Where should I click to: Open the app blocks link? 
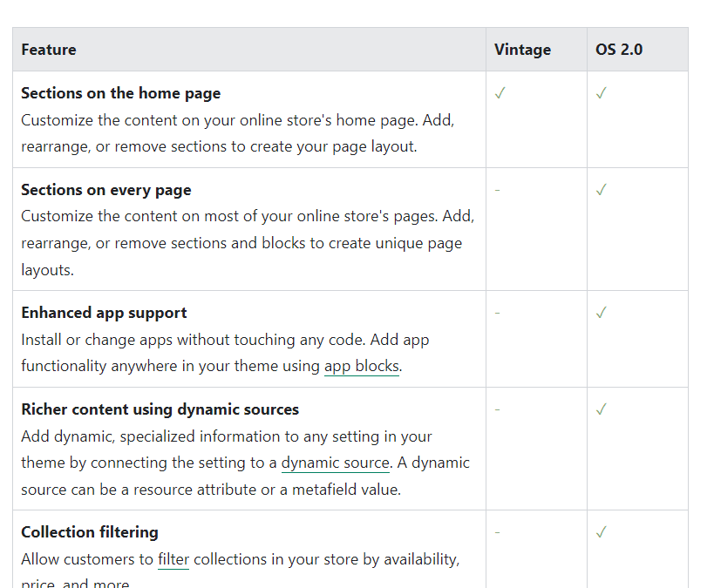361,366
